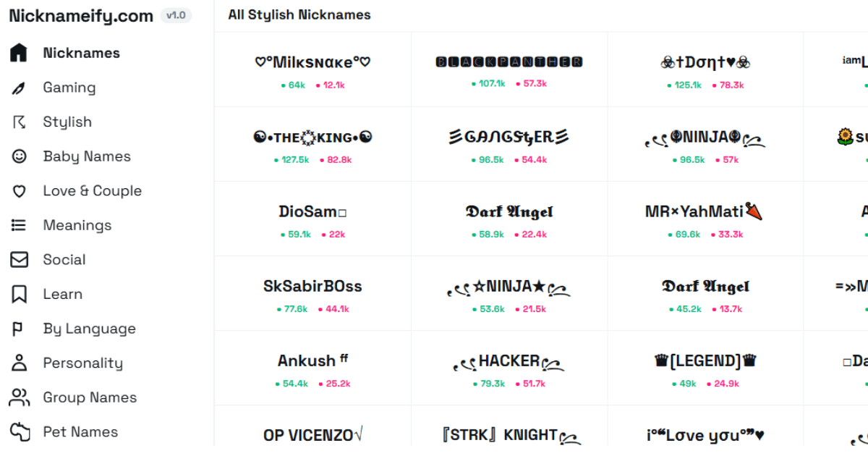This screenshot has width=868, height=456.
Task: Open the Pet Names category
Action: tap(80, 432)
